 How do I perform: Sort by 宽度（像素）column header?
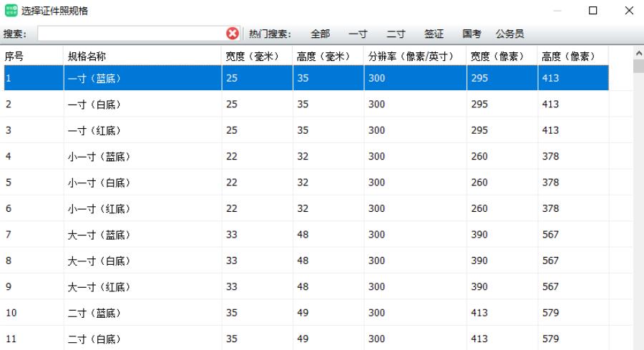(x=502, y=56)
